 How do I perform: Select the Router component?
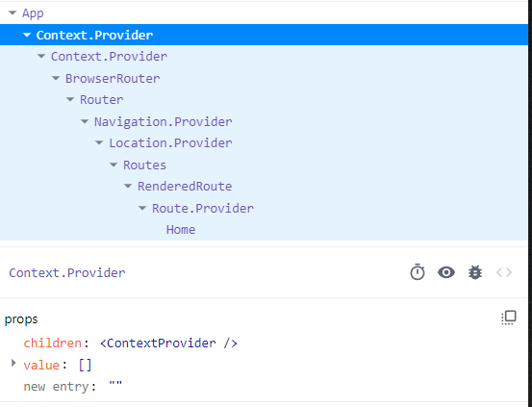101,100
